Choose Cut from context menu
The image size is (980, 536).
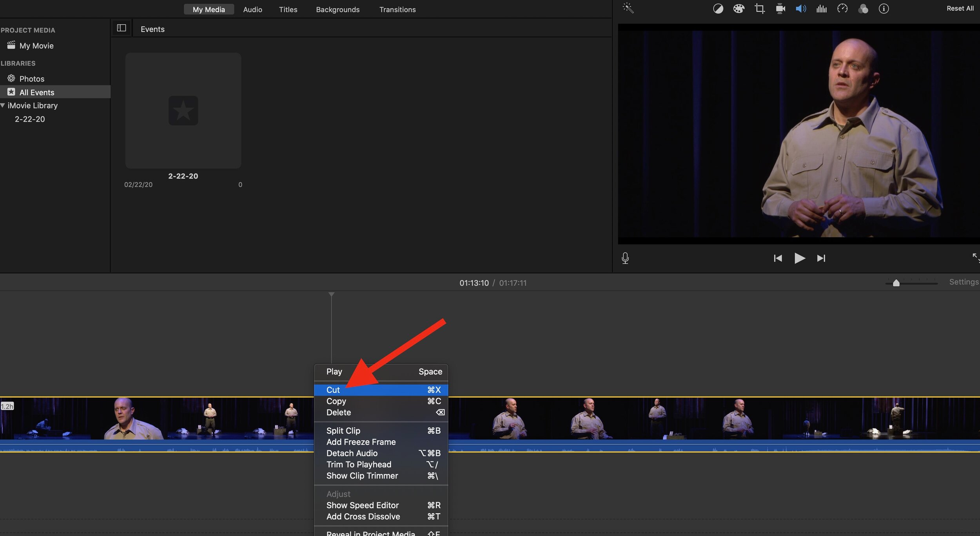[381, 390]
